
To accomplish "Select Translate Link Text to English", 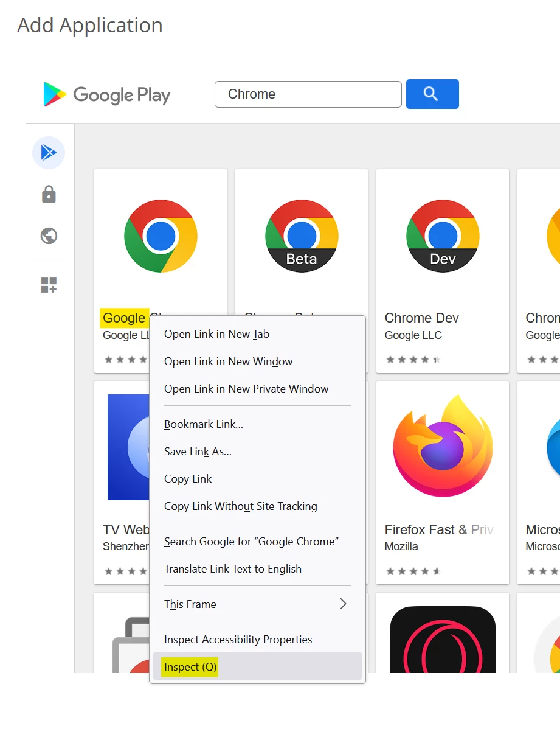I will pyautogui.click(x=257, y=569).
